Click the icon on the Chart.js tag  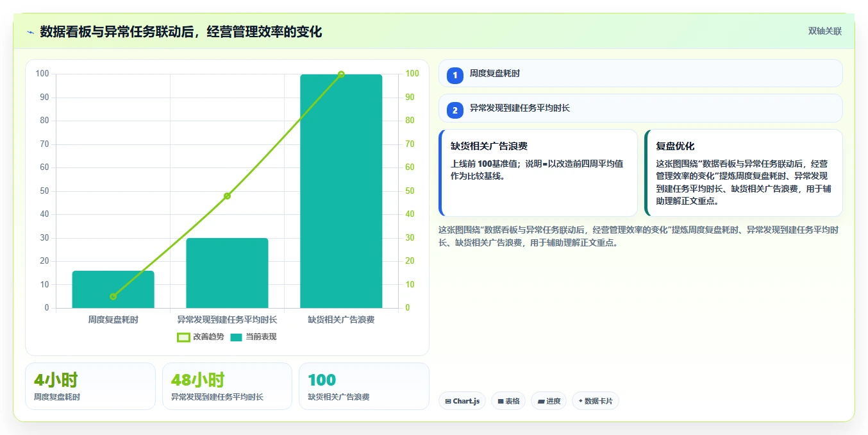point(448,401)
